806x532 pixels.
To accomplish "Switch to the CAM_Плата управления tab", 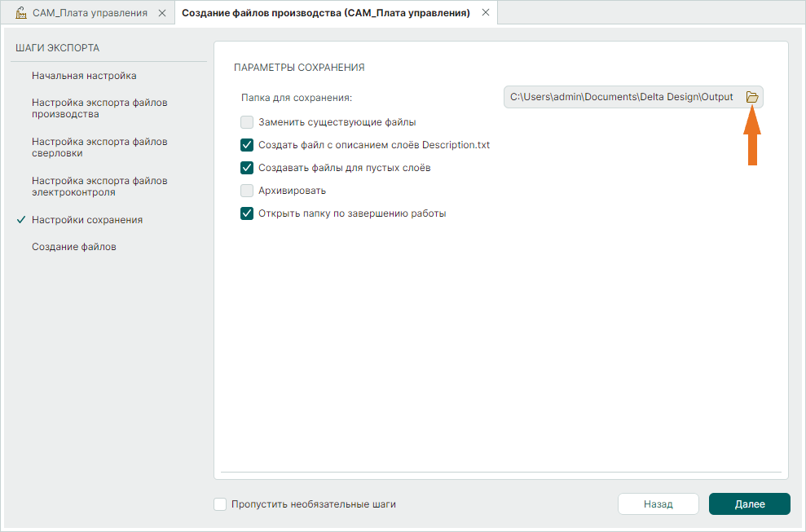I will tap(90, 13).
